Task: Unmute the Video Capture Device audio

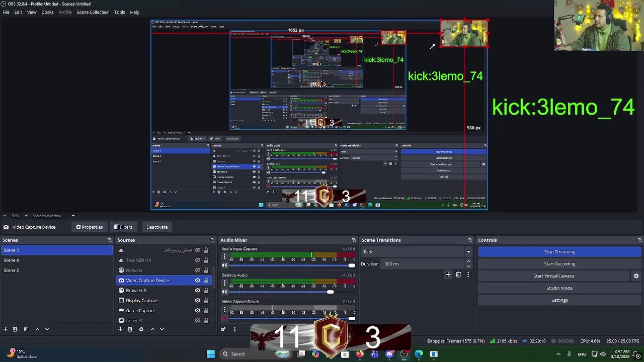Action: pos(225,318)
